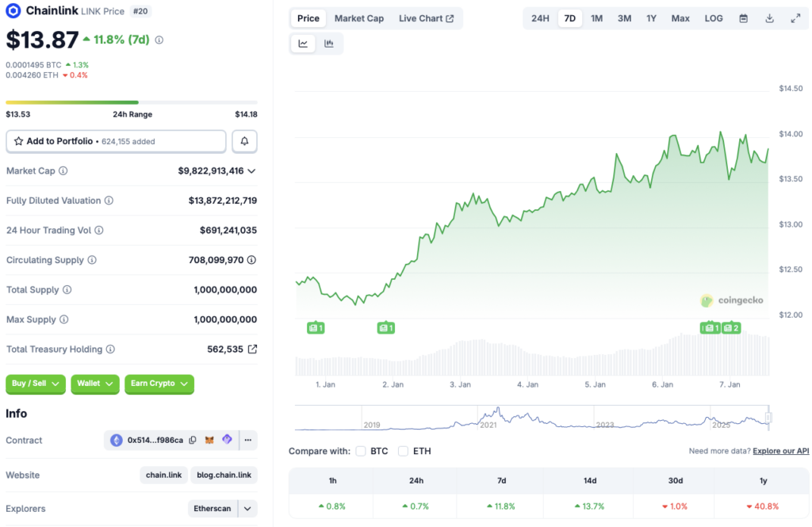Enable ETH comparison checkbox
The width and height of the screenshot is (812, 527).
click(403, 451)
